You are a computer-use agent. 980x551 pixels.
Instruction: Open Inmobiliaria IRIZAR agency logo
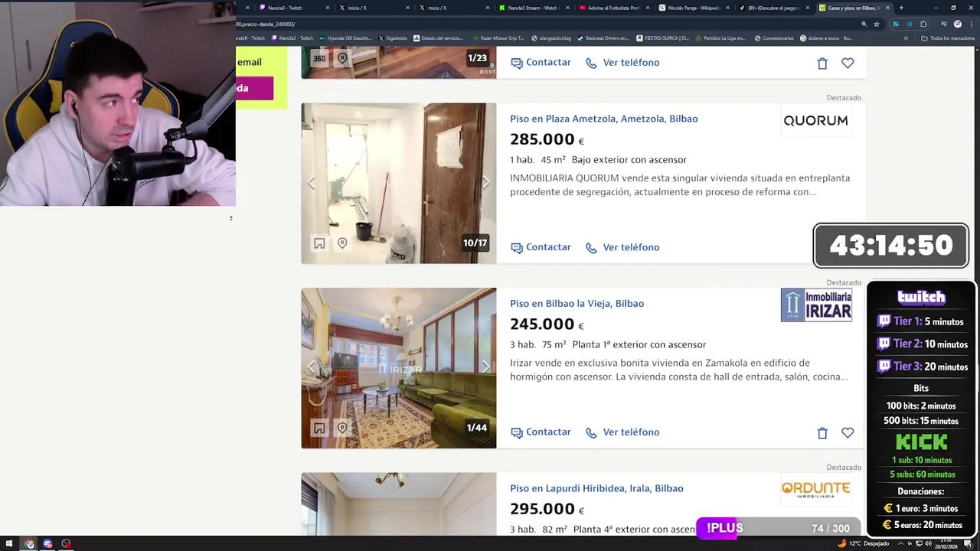(x=816, y=305)
